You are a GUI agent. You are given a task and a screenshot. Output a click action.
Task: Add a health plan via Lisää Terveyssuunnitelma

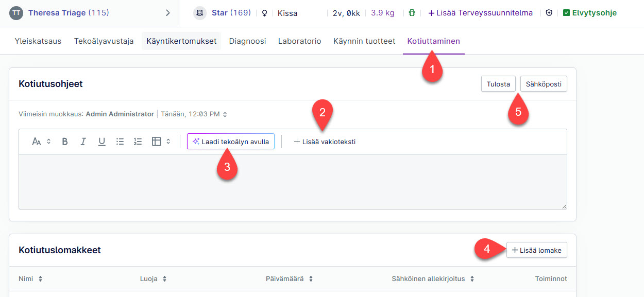pos(481,13)
